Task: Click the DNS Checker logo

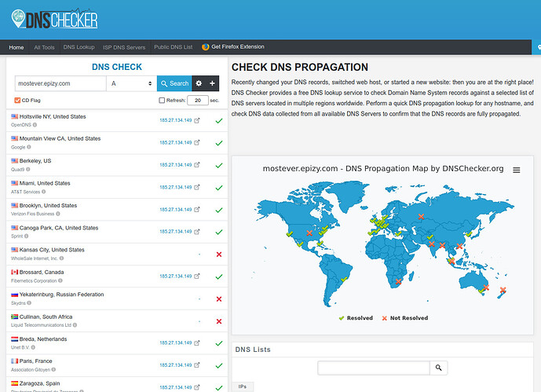Action: click(x=54, y=19)
